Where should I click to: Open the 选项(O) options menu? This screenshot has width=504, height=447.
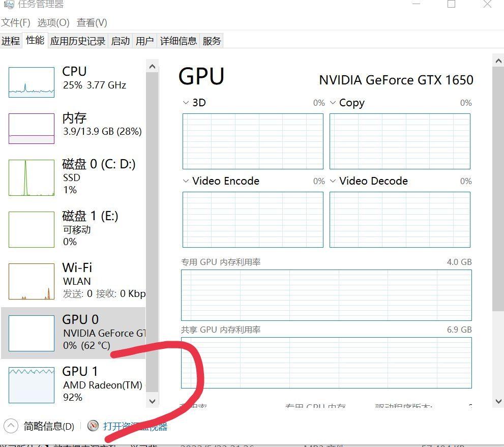(53, 23)
